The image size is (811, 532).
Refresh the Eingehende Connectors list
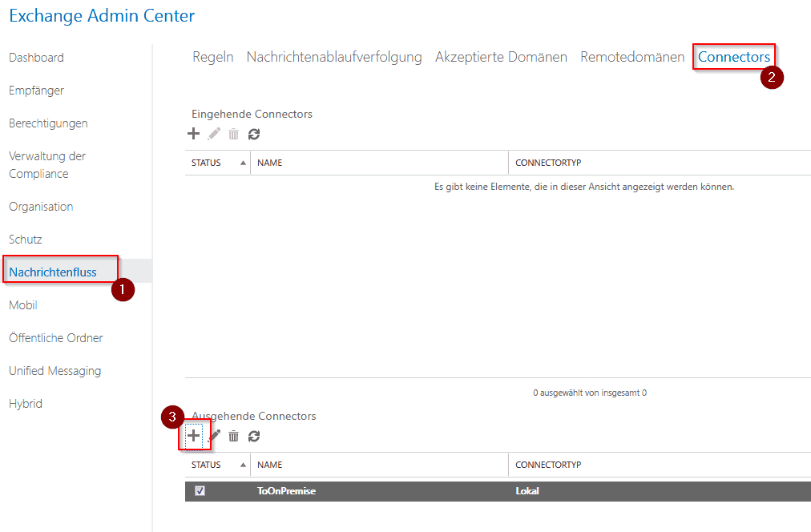point(254,134)
